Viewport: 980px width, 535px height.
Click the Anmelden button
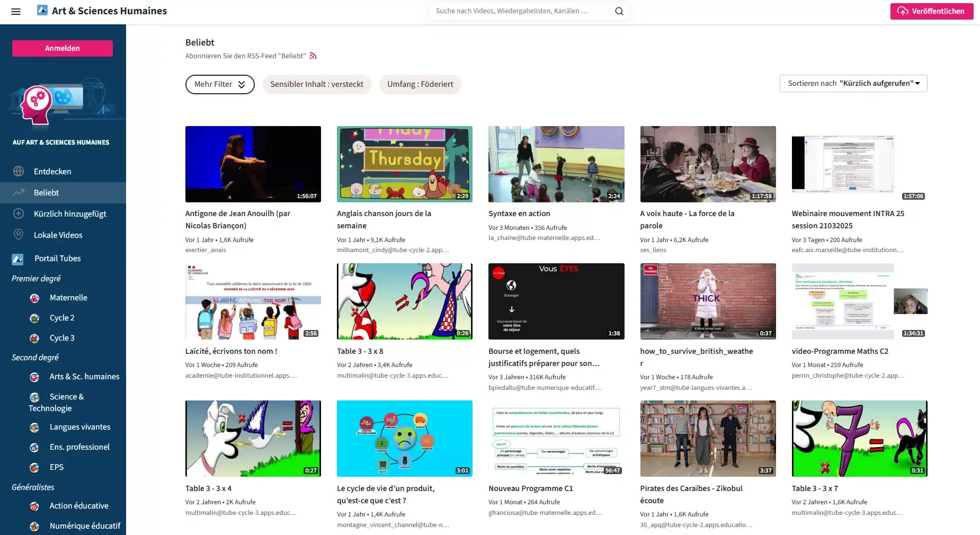[63, 48]
